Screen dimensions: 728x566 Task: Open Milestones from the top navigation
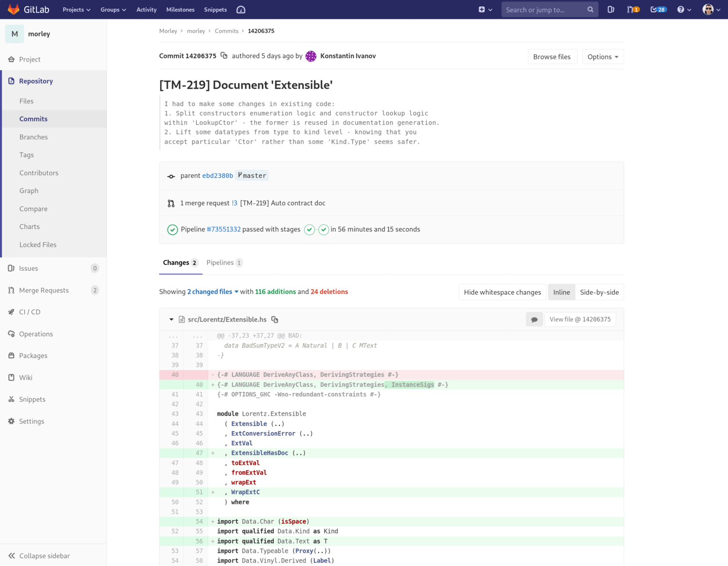click(180, 9)
